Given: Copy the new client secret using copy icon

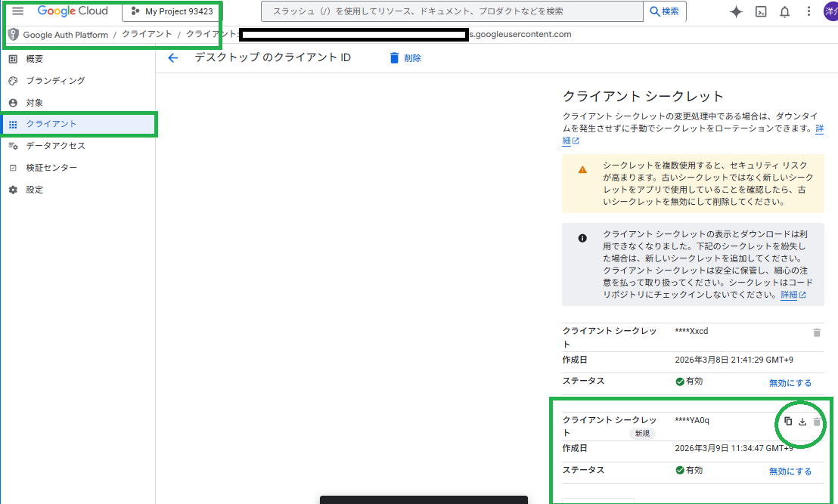Looking at the screenshot, I should [789, 421].
